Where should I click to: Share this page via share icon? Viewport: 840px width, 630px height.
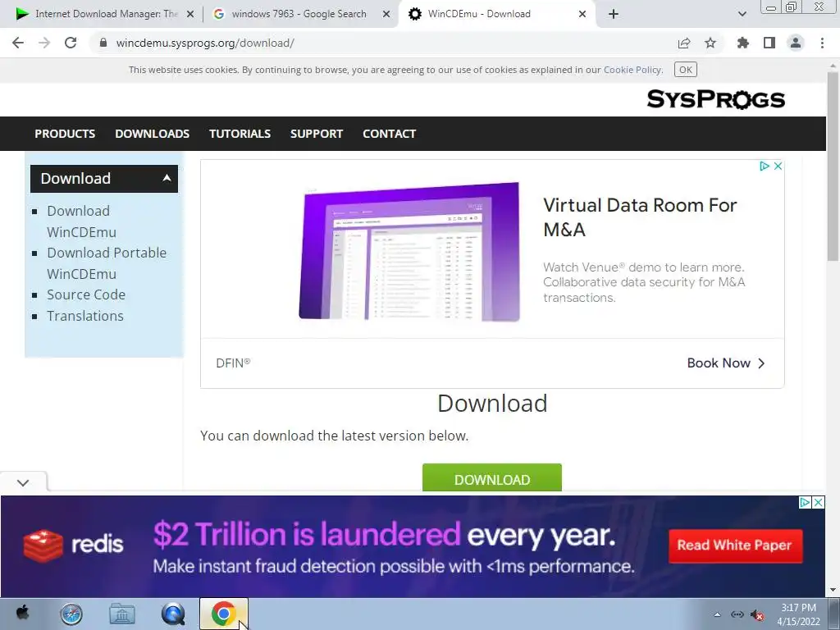click(684, 43)
